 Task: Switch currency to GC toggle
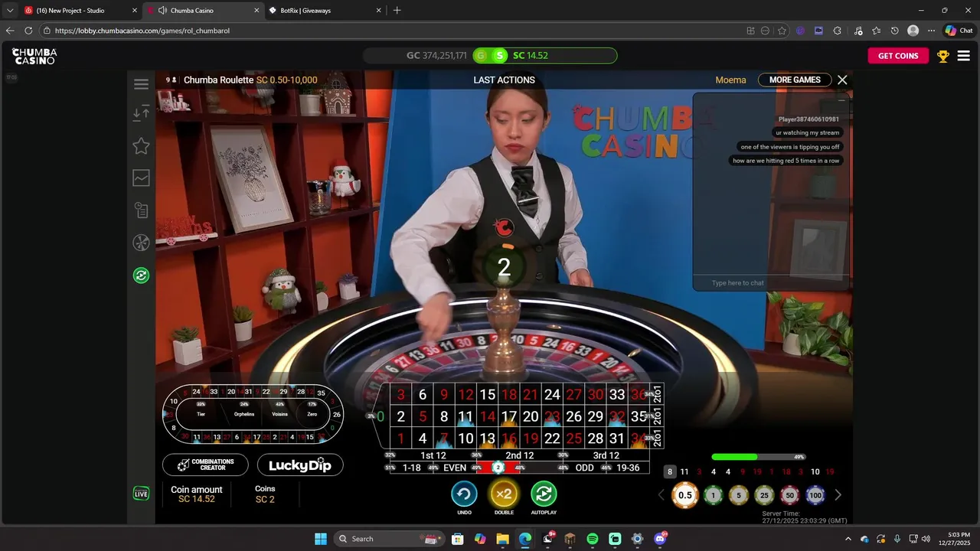coord(481,55)
